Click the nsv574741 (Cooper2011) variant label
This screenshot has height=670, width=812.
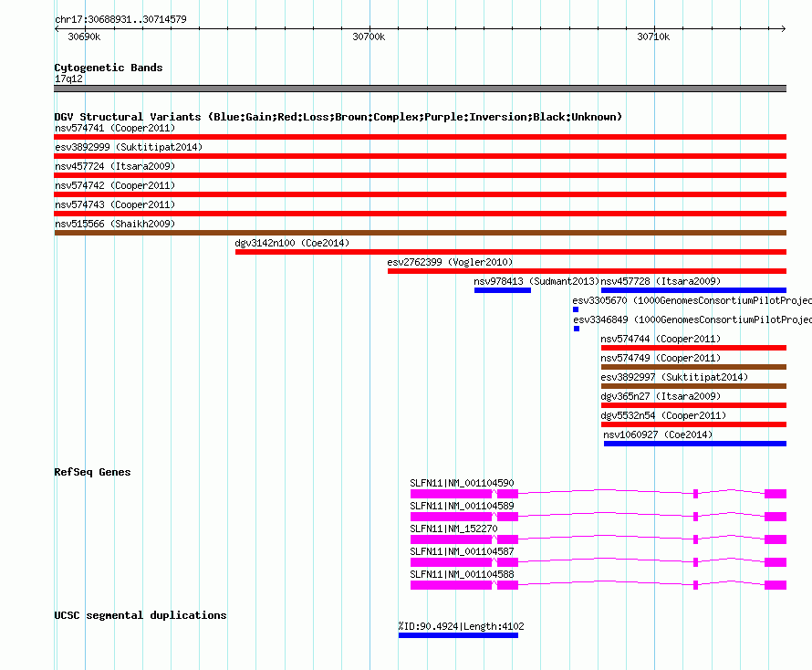(x=115, y=128)
